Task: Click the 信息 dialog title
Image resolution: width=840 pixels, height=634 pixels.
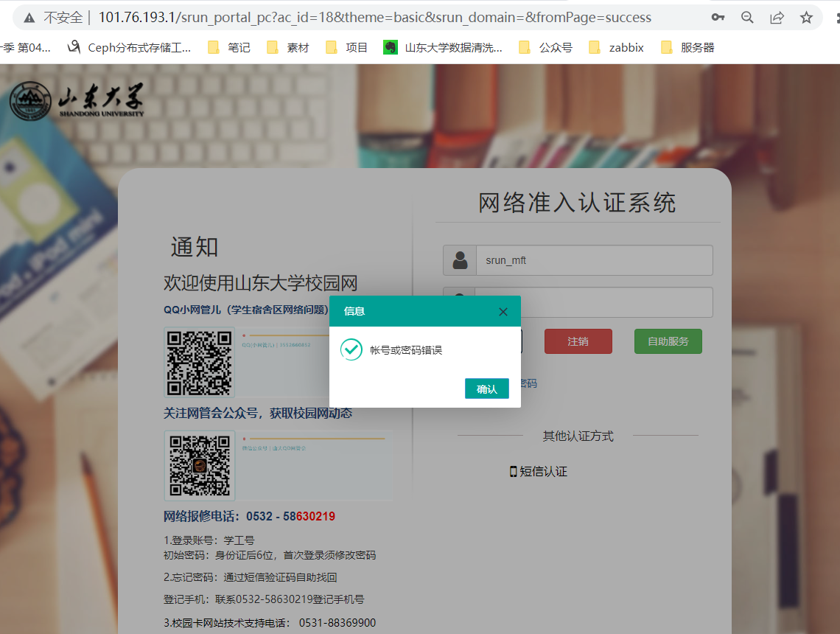Action: coord(354,311)
